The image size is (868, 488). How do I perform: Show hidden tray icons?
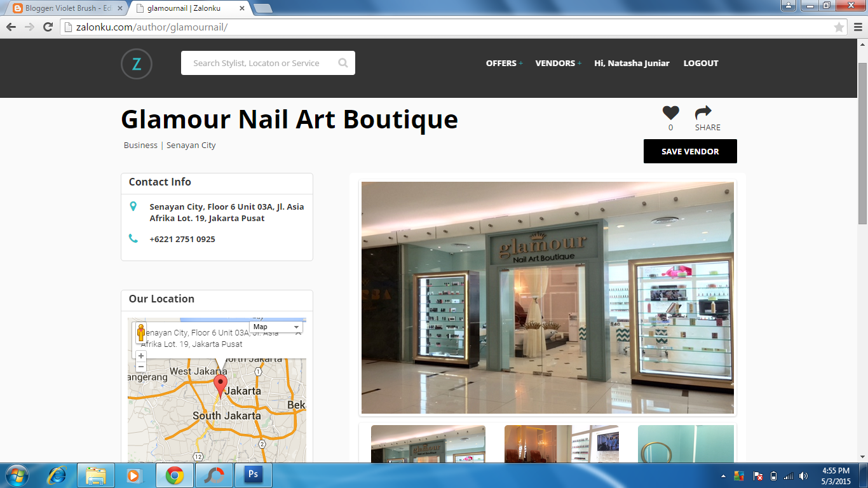(723, 476)
